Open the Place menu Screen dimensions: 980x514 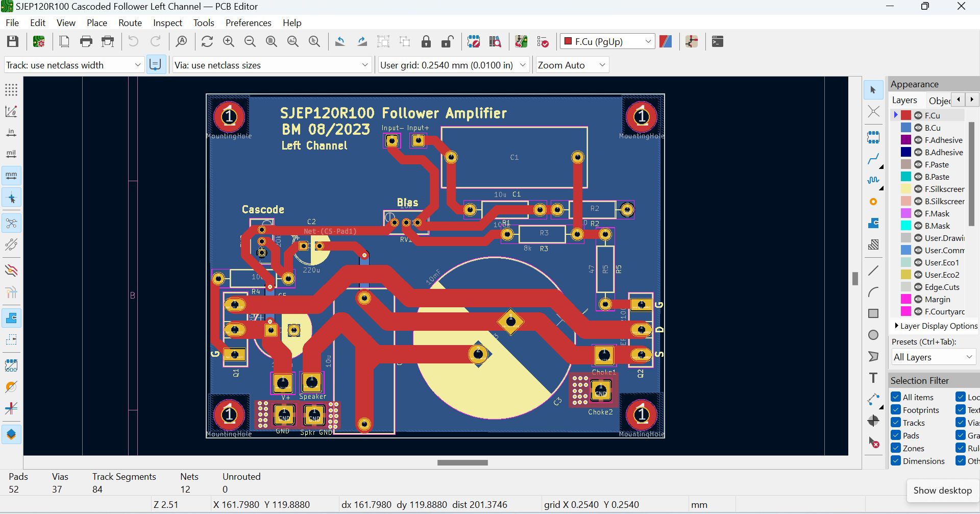pos(97,23)
